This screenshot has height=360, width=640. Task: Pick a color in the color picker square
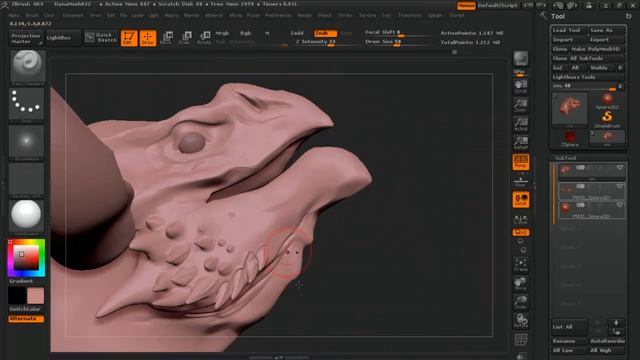tap(26, 258)
